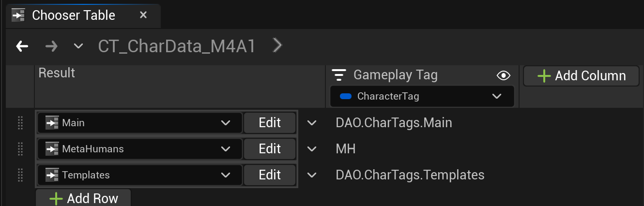Edit the MetaHumans chooser result
The image size is (644, 206).
[x=270, y=148]
